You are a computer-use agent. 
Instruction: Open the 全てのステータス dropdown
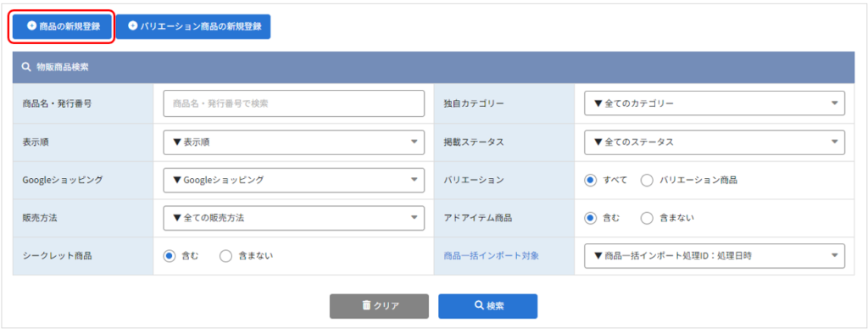click(715, 142)
